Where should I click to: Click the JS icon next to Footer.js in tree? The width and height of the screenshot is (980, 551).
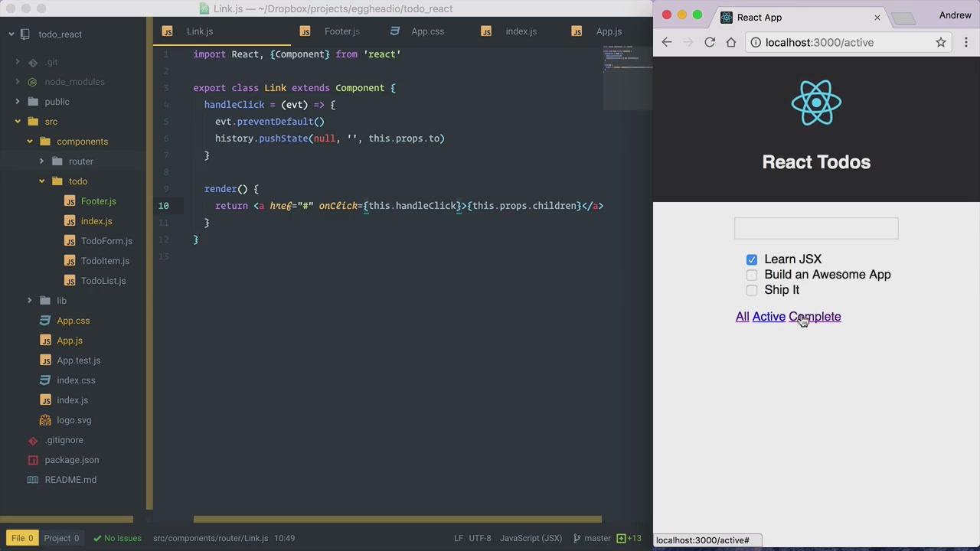(x=70, y=201)
